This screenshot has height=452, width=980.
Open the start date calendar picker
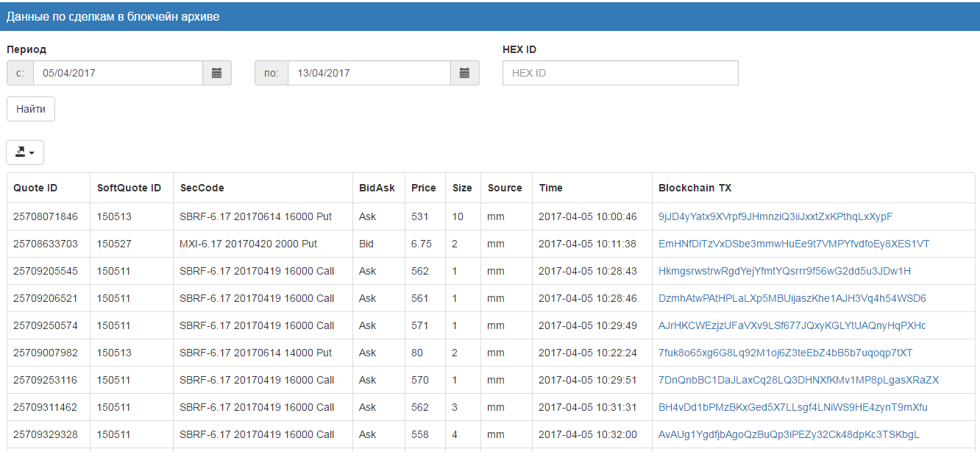[x=217, y=73]
